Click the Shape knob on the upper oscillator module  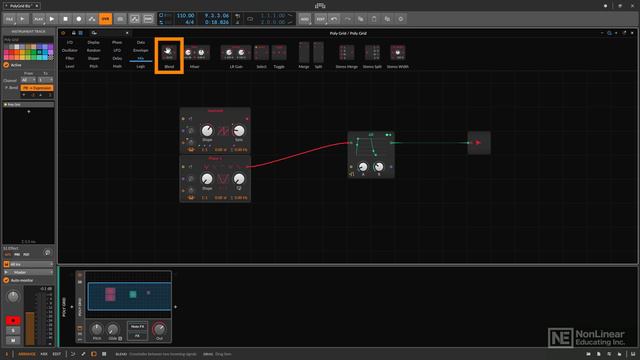[x=207, y=131]
